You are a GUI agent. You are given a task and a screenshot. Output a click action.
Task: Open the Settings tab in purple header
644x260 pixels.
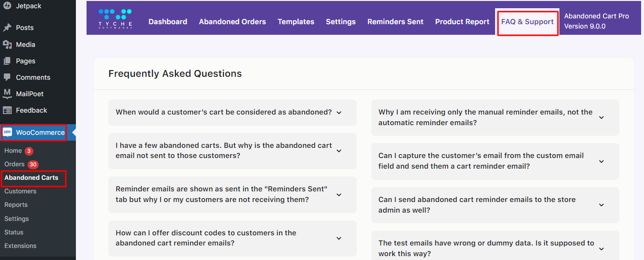tap(341, 21)
